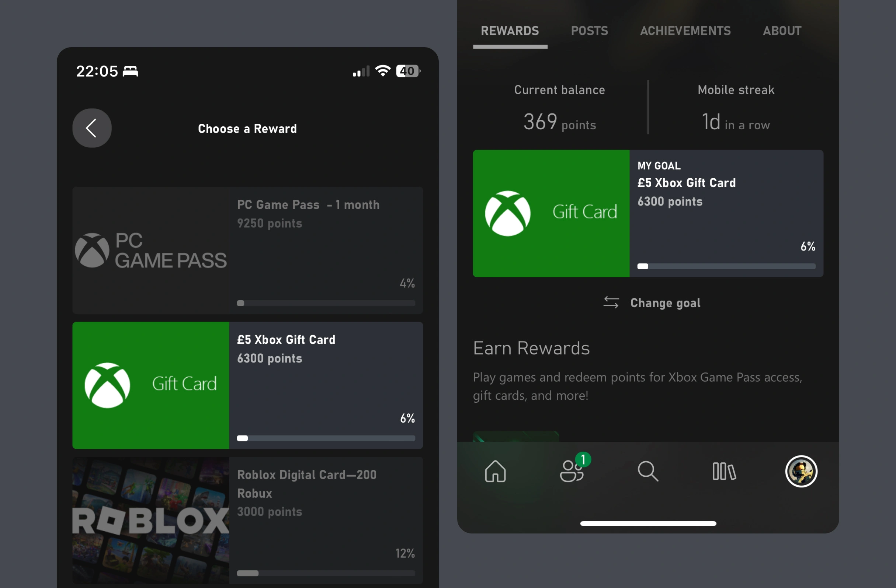Click the Change goal button
Image resolution: width=896 pixels, height=588 pixels.
652,303
